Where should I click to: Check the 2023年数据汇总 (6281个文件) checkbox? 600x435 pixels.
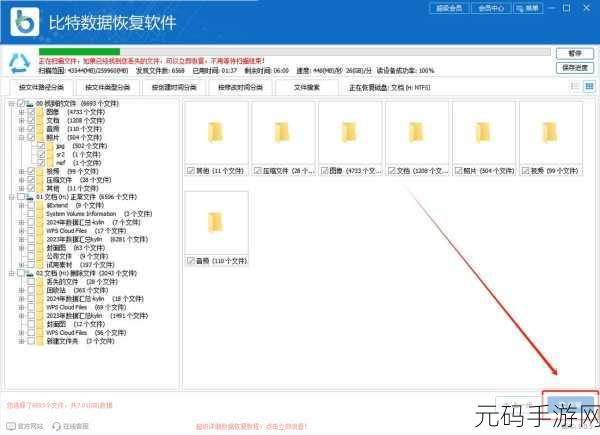tap(31, 239)
